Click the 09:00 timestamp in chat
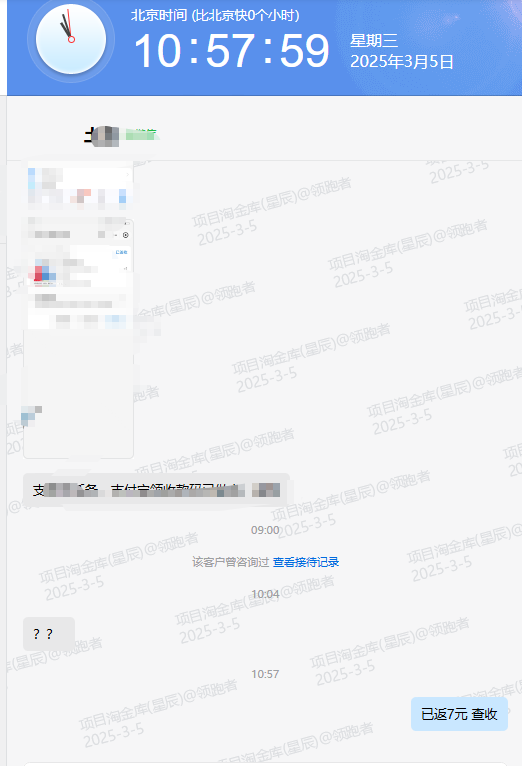 [x=265, y=530]
